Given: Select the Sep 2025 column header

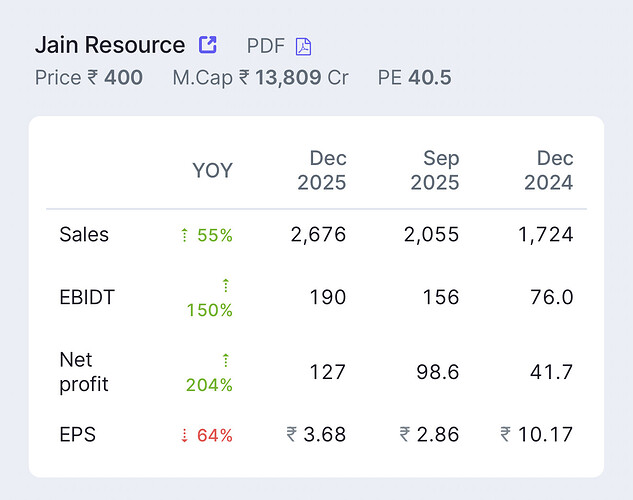Looking at the screenshot, I should coord(435,170).
